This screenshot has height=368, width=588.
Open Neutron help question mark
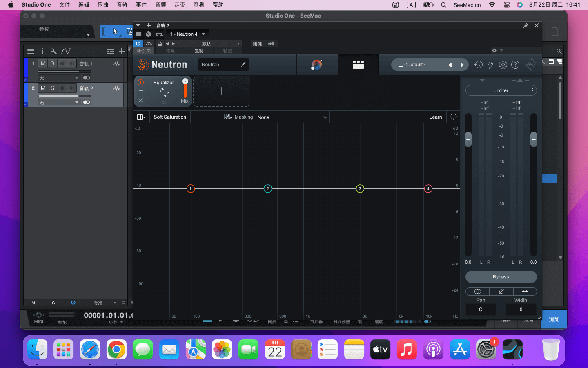515,65
